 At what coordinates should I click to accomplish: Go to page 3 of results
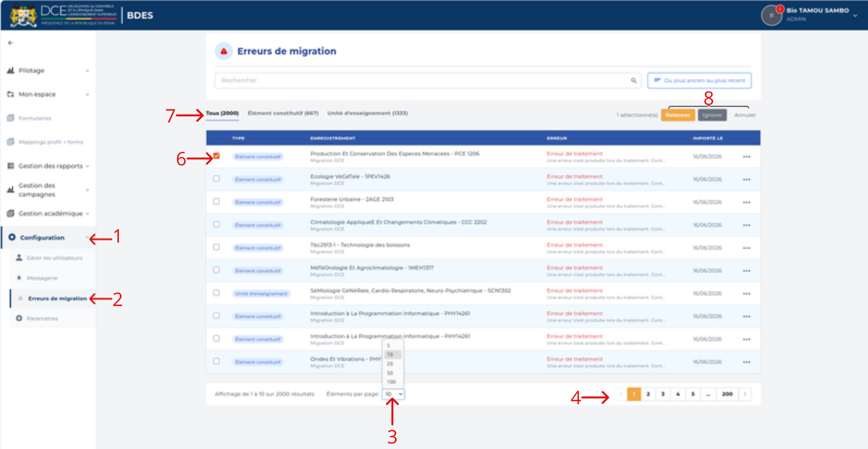[663, 394]
